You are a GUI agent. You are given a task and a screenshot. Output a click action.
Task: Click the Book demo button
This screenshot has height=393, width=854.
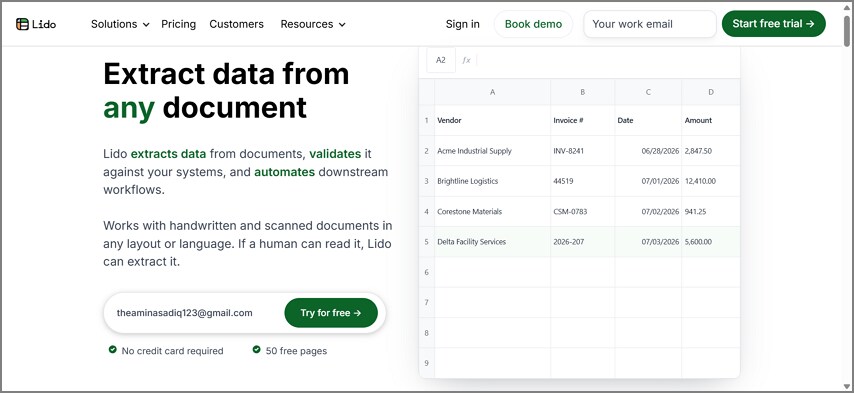tap(533, 24)
